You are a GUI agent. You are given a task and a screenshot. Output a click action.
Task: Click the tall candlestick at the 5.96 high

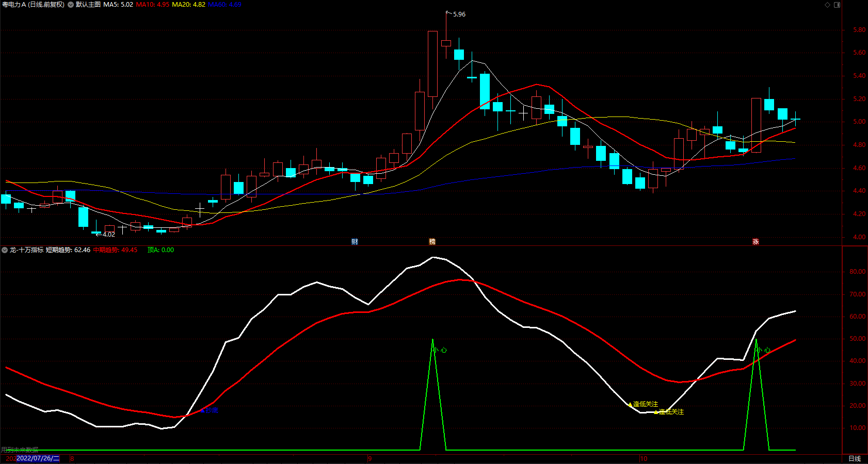pos(446,36)
